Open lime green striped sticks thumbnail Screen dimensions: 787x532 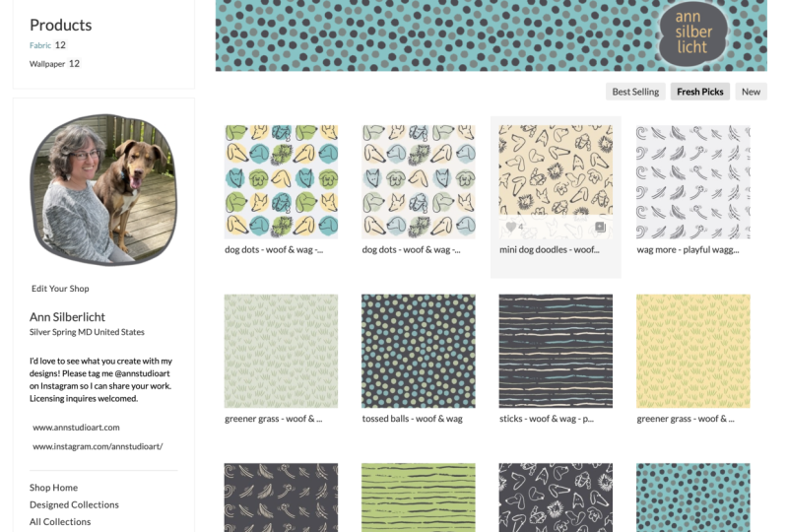[419, 498]
